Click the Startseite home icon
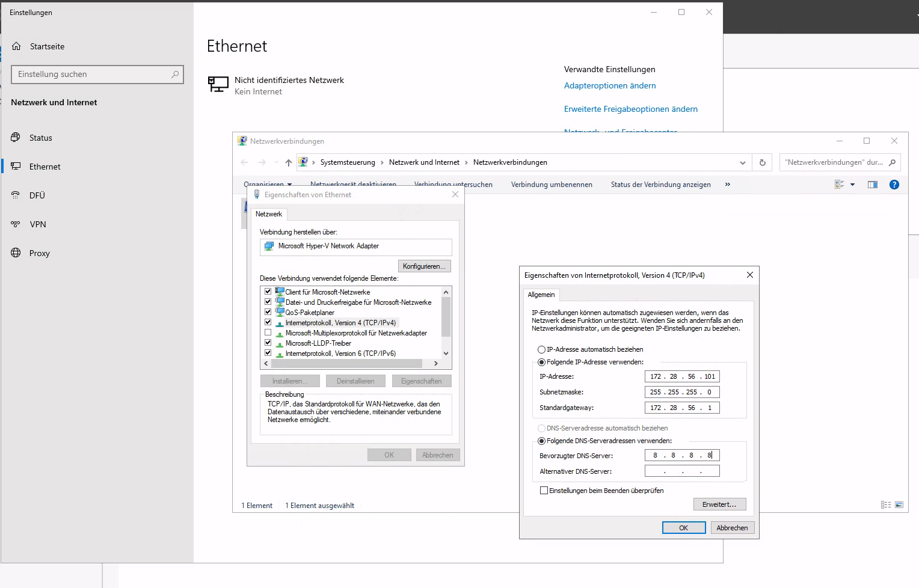 (x=16, y=46)
